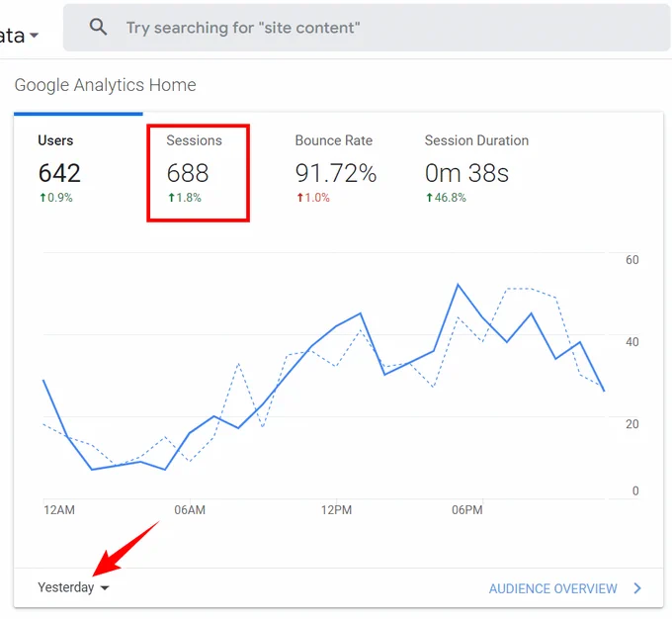
Task: Focus the "site content" search field
Action: point(367,28)
